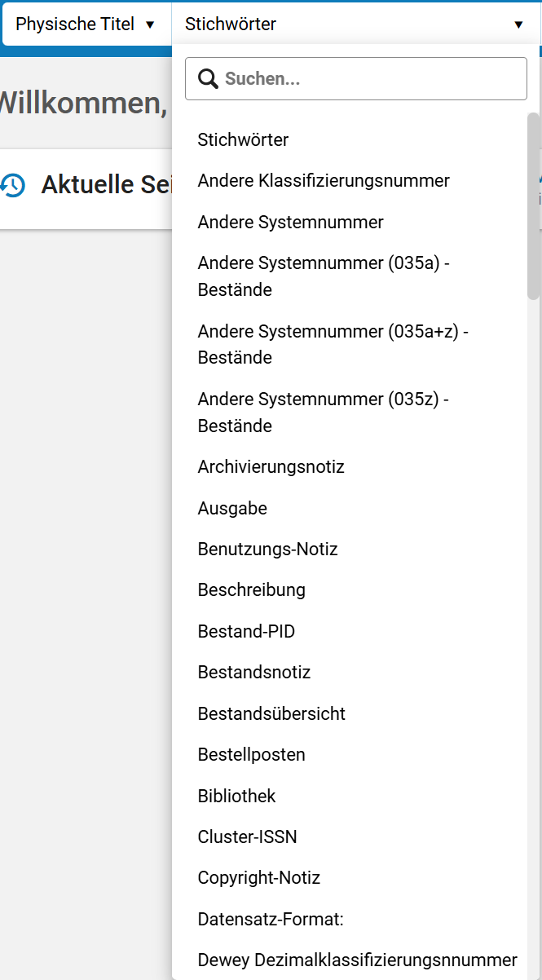Viewport: 542px width, 980px height.
Task: Click the magnifier icon in search box
Action: pyautogui.click(x=208, y=79)
